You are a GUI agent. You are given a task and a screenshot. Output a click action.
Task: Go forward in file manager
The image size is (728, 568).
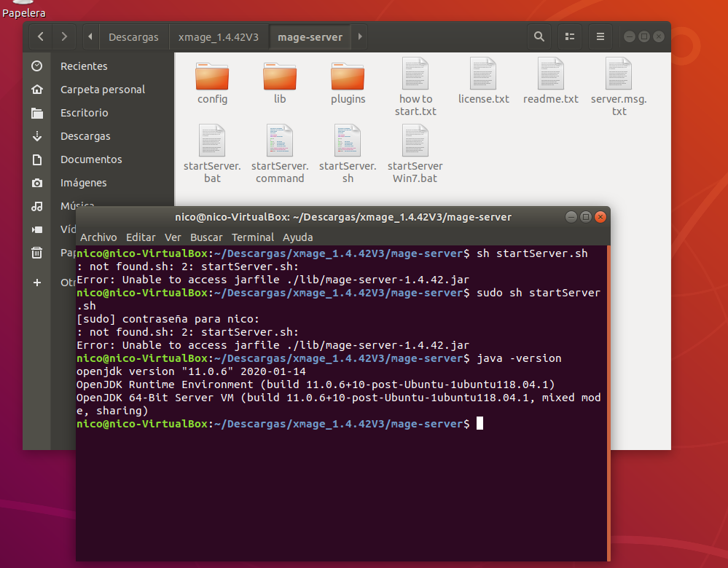(64, 36)
